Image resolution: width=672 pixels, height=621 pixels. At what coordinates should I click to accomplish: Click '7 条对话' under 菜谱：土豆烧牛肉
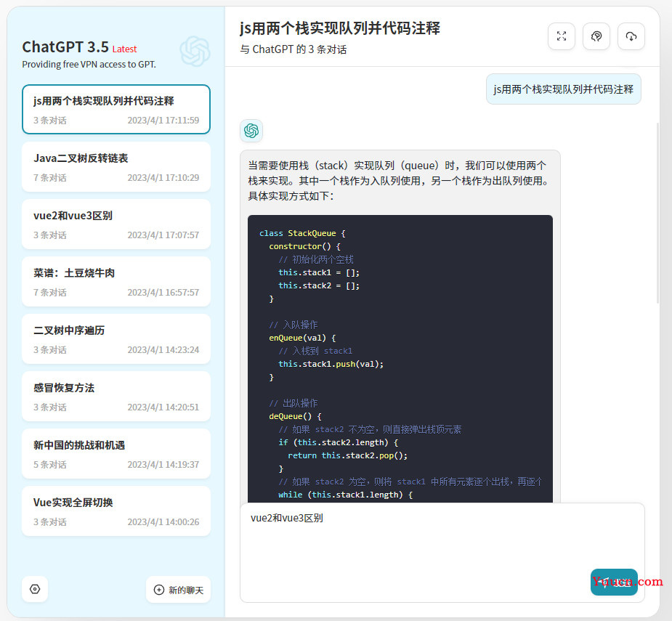coord(50,293)
